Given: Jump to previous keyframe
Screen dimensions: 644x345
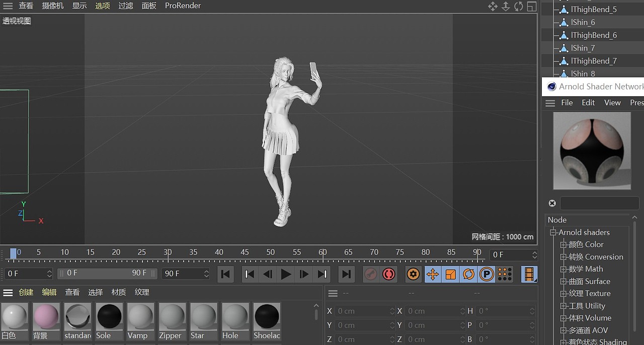Looking at the screenshot, I should pos(249,274).
